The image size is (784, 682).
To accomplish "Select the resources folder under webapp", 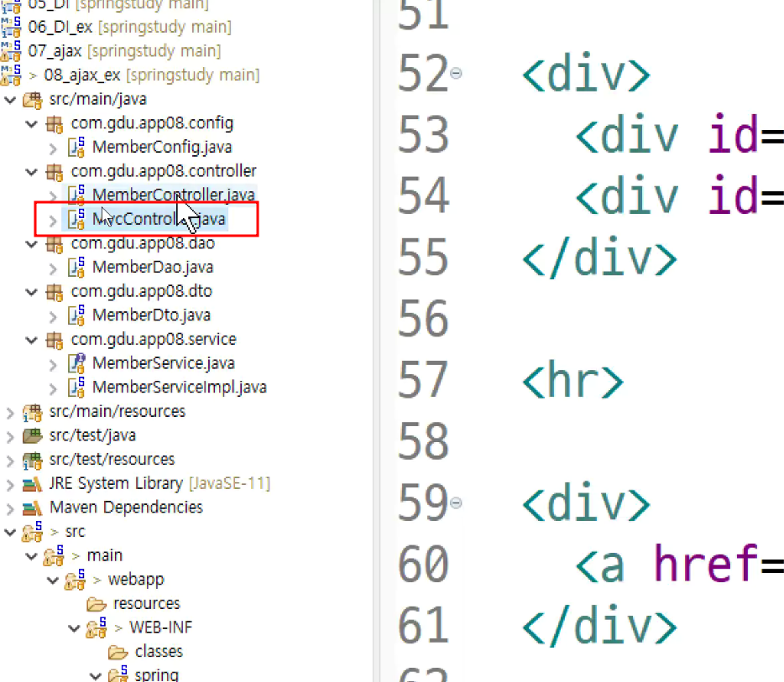I will (147, 603).
